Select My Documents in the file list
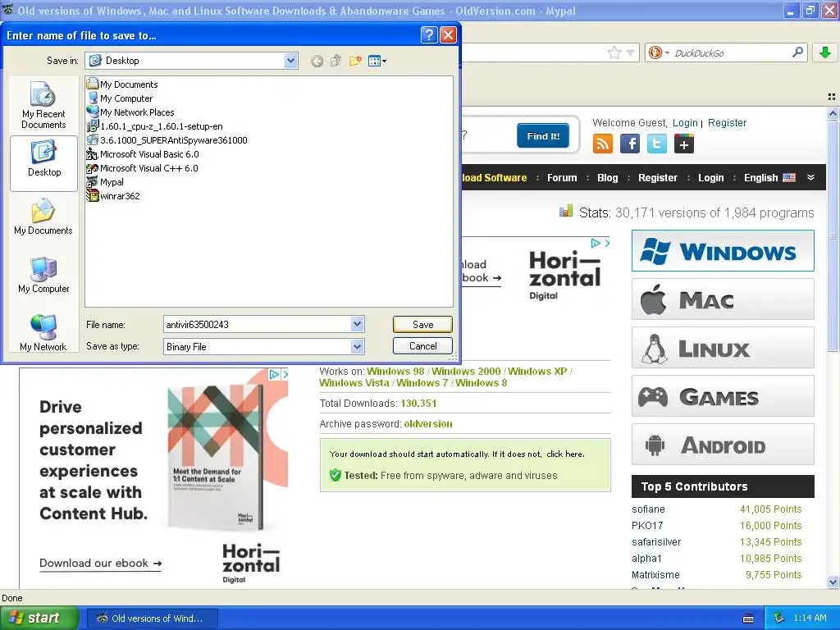This screenshot has height=630, width=840. 123,84
